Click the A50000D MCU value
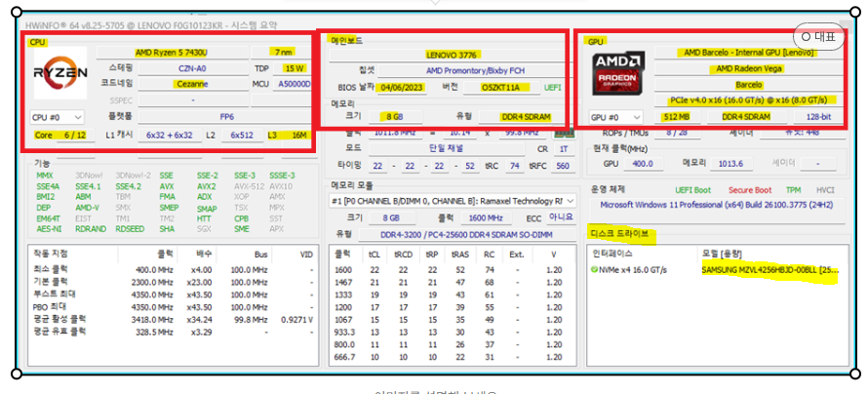The image size is (868, 394). click(294, 85)
